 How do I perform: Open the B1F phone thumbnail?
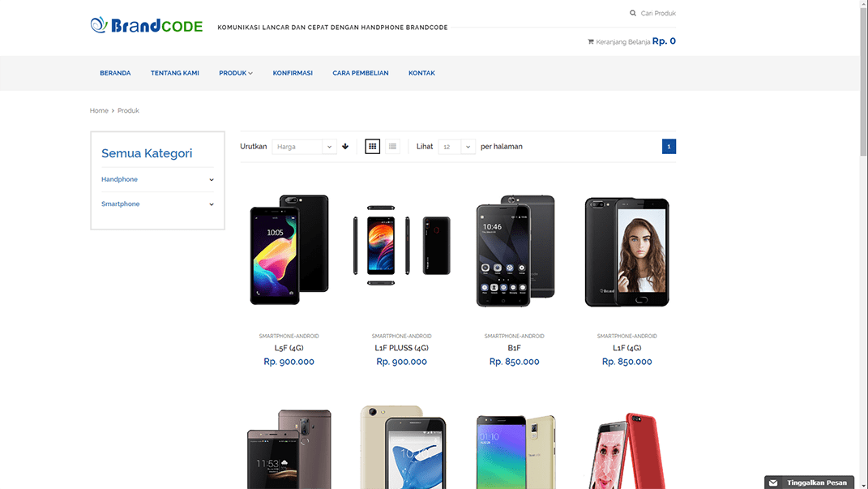pyautogui.click(x=515, y=251)
